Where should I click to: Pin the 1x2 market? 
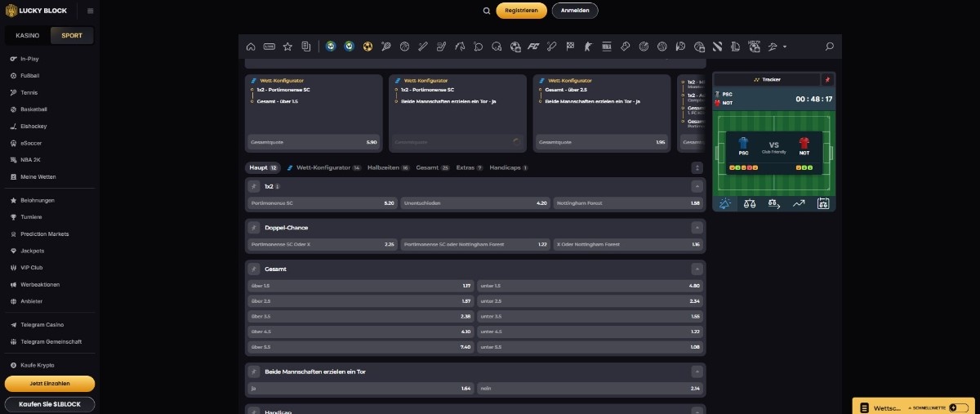(253, 186)
